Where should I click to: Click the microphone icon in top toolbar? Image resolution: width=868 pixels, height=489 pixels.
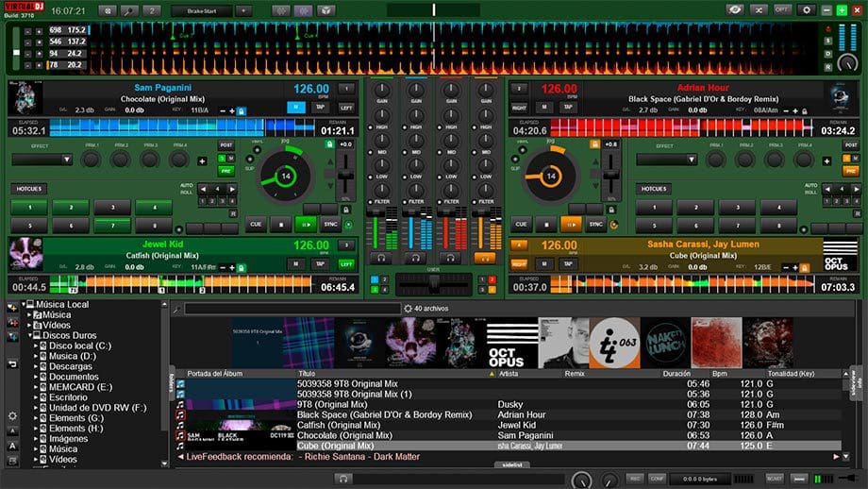(129, 10)
